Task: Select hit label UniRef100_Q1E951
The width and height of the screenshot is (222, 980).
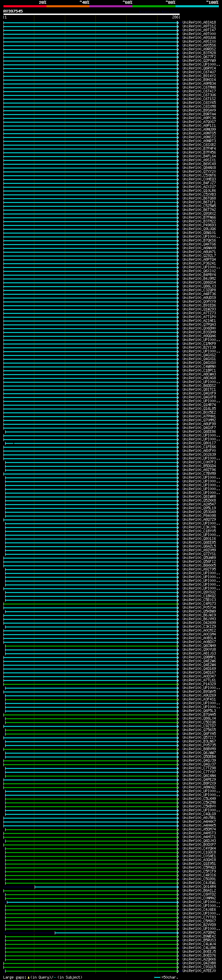Action: click(199, 864)
